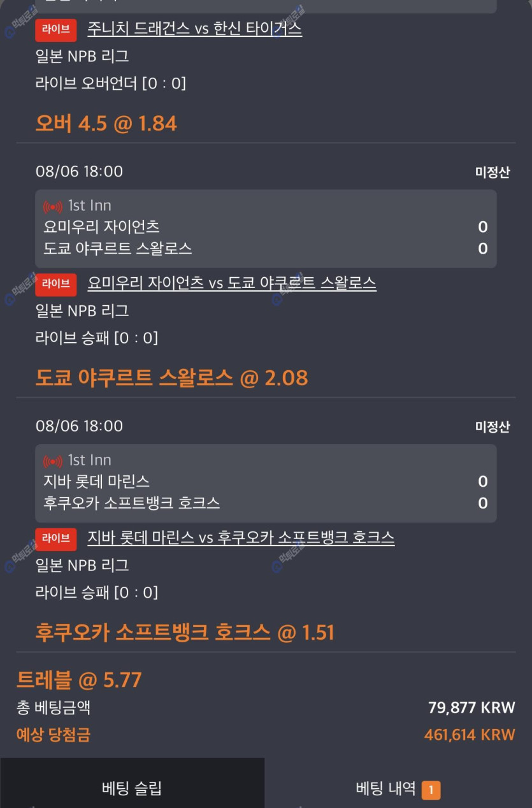This screenshot has width=532, height=808.
Task: Click the 예상 당첨금 461,614 KRW amount
Action: pos(470,735)
